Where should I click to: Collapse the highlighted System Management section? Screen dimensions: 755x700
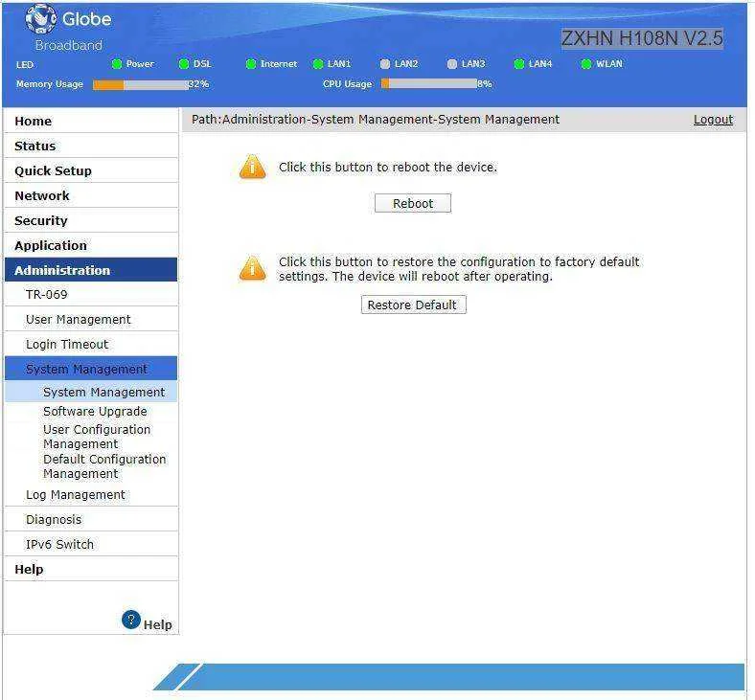(x=91, y=369)
